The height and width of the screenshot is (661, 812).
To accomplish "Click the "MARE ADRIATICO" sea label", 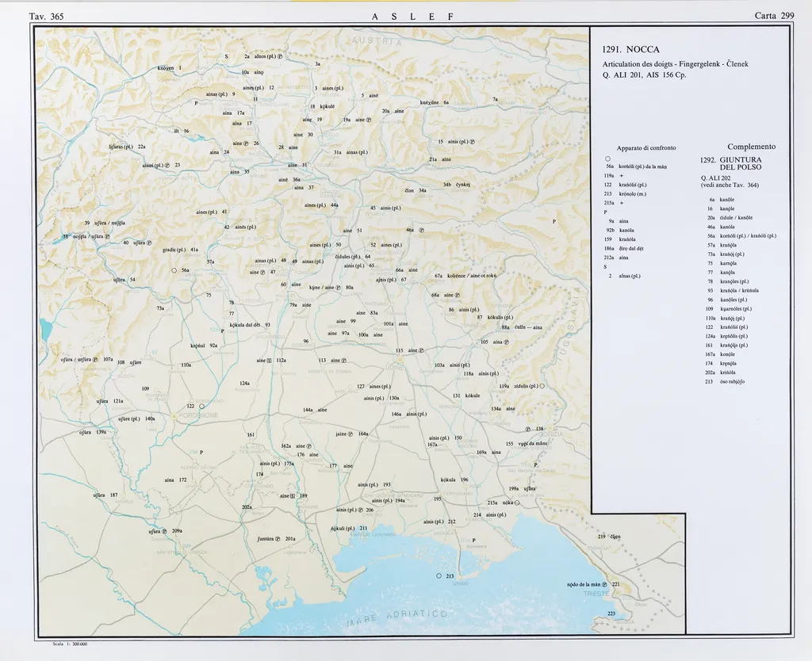I will [x=396, y=617].
